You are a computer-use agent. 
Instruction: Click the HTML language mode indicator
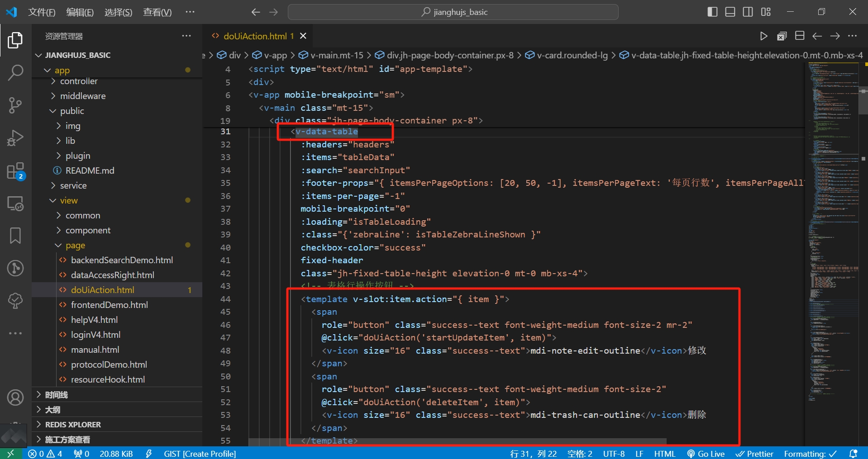(x=664, y=454)
